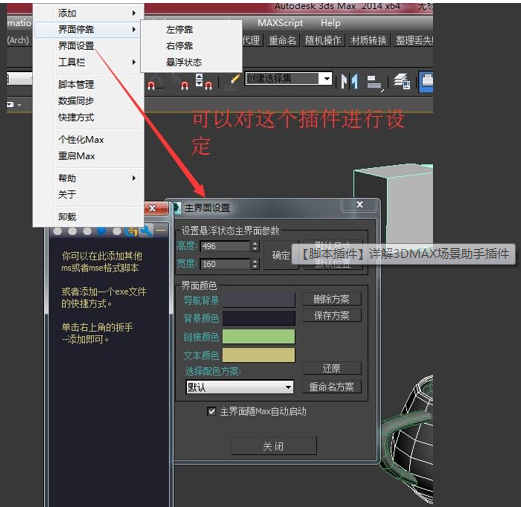Open the MAXScript menu

click(x=280, y=23)
